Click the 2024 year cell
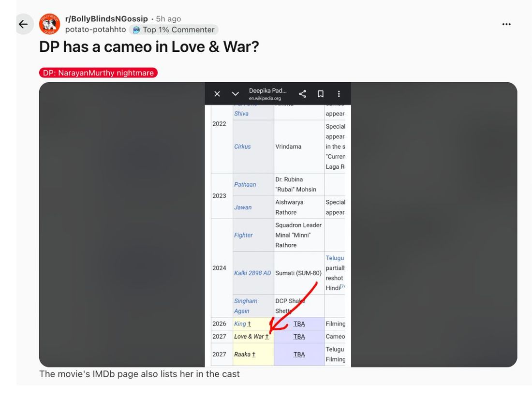The image size is (532, 399). (x=219, y=268)
